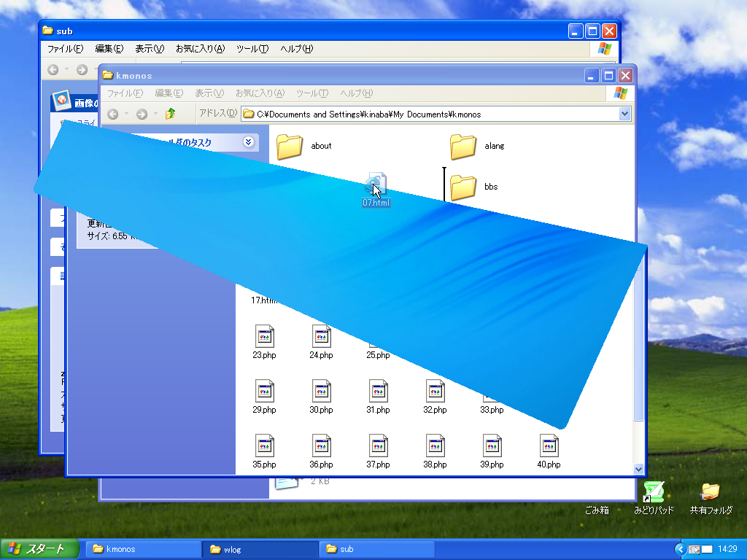Show hidden system tray icons
This screenshot has height=560, width=747.
tap(681, 549)
